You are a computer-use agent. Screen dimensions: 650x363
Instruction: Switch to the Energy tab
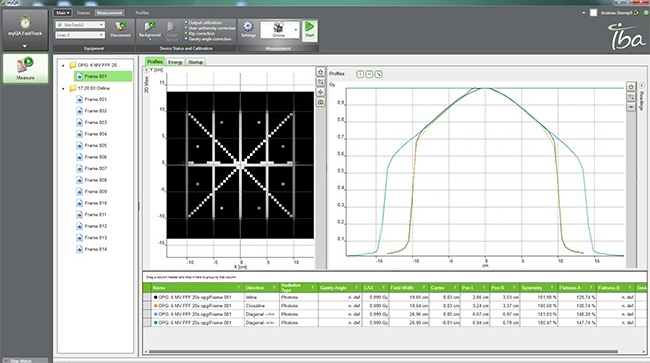point(175,62)
